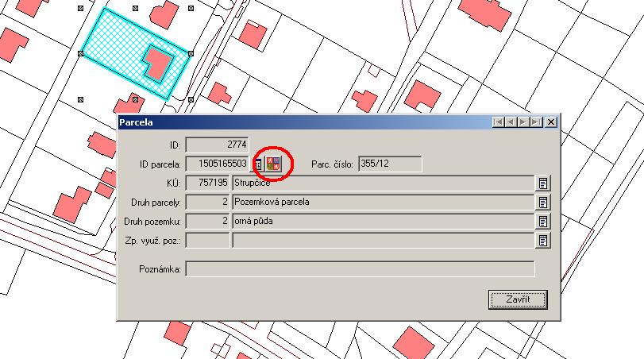Click the Zavřít button
644x359 pixels.
(518, 299)
